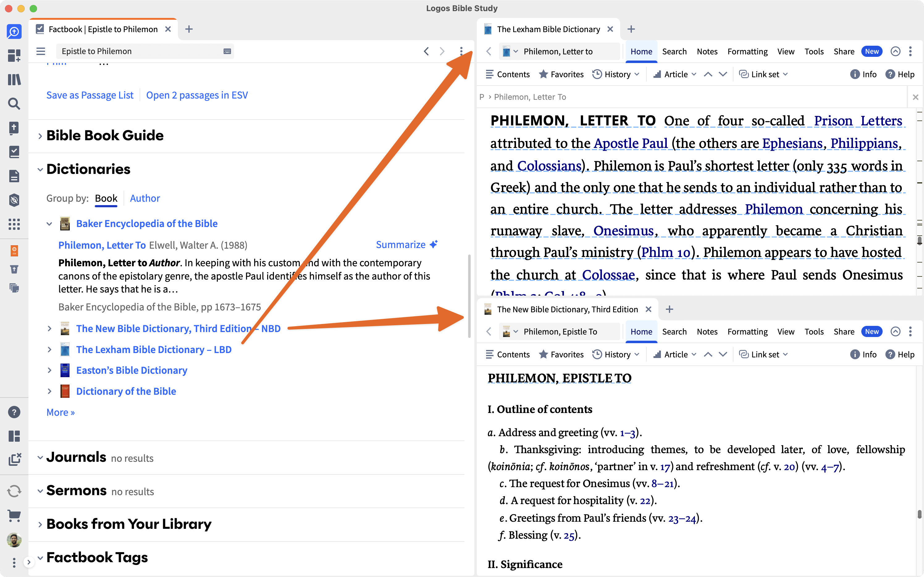Add new tab next to Factbook tab
924x577 pixels.
click(189, 29)
